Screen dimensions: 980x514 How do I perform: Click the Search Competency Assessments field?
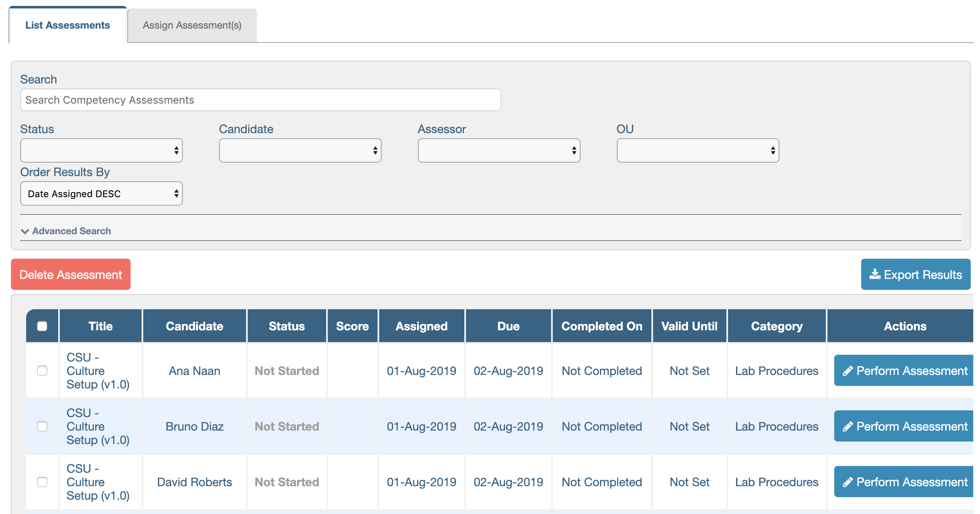[x=260, y=100]
